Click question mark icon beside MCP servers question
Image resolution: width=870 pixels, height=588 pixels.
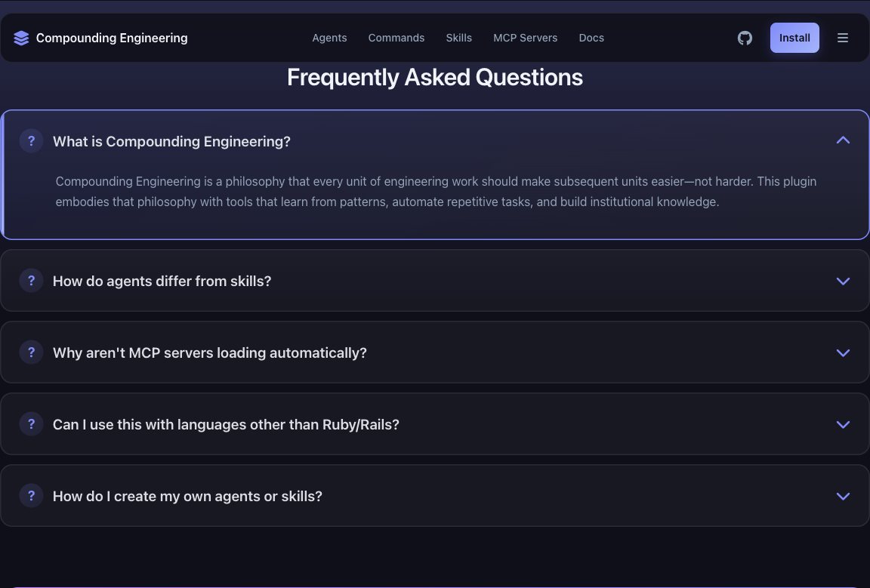[31, 352]
